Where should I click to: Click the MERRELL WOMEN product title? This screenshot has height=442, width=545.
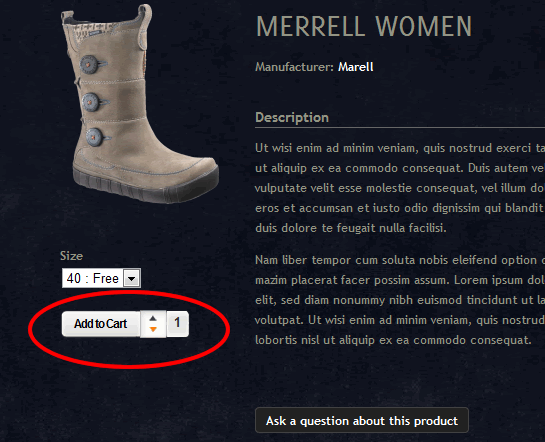pyautogui.click(x=364, y=26)
